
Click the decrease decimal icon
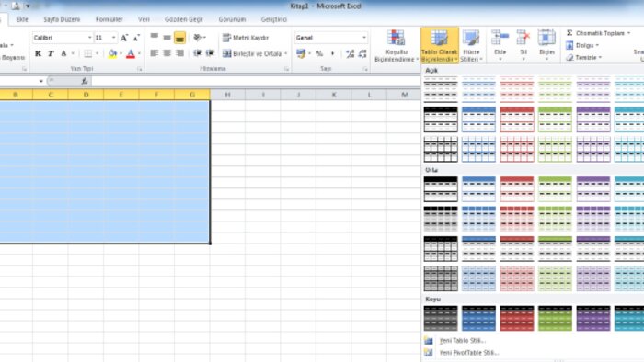pos(362,53)
